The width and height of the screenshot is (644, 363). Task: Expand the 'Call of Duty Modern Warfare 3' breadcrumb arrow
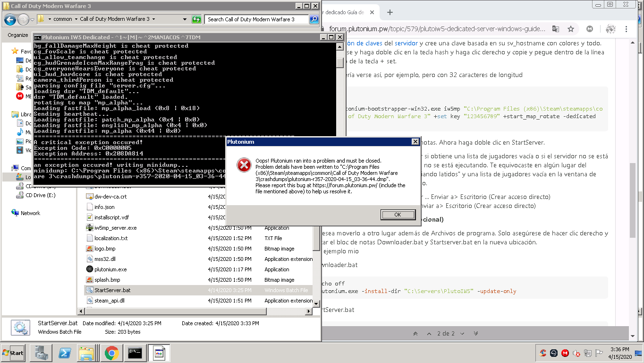click(154, 19)
